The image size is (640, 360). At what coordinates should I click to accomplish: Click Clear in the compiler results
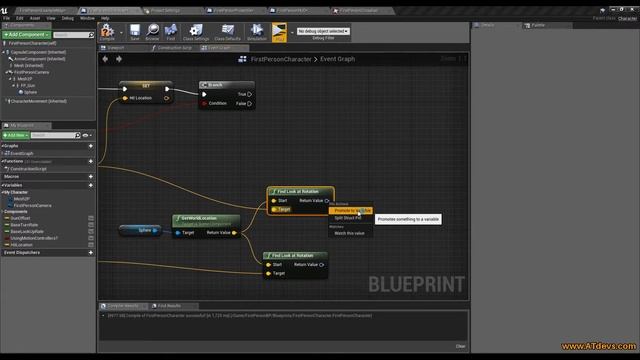(x=460, y=346)
